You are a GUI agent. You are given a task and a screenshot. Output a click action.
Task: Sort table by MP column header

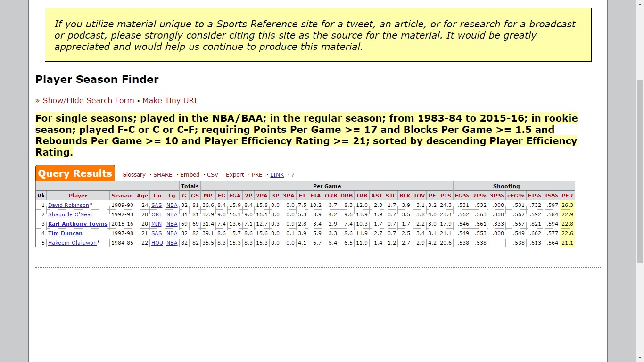tap(208, 196)
